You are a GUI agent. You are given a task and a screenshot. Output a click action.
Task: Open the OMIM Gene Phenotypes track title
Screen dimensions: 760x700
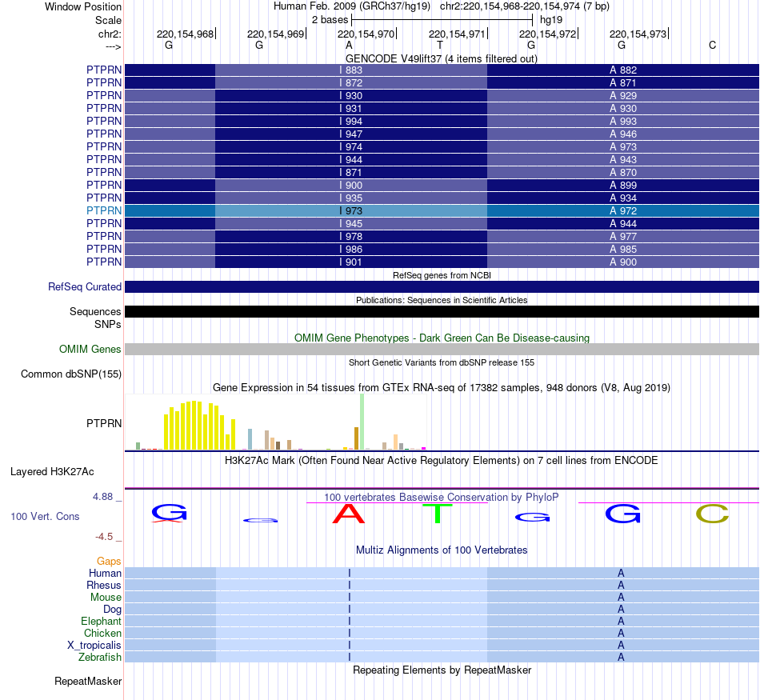pyautogui.click(x=442, y=338)
